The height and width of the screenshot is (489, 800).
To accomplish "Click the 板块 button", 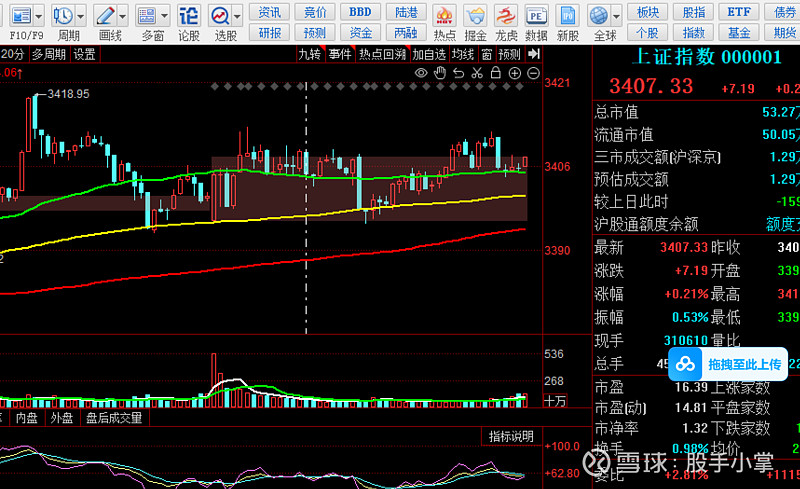I will [647, 12].
